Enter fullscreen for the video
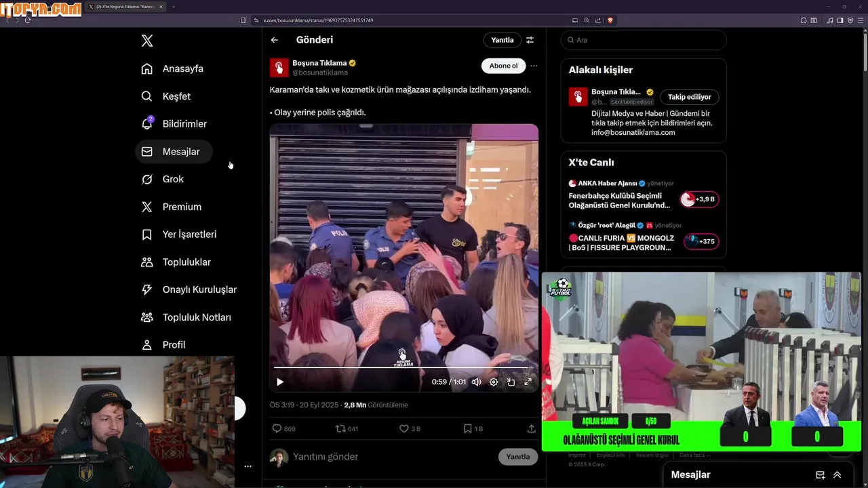This screenshot has width=868, height=488. click(x=528, y=382)
